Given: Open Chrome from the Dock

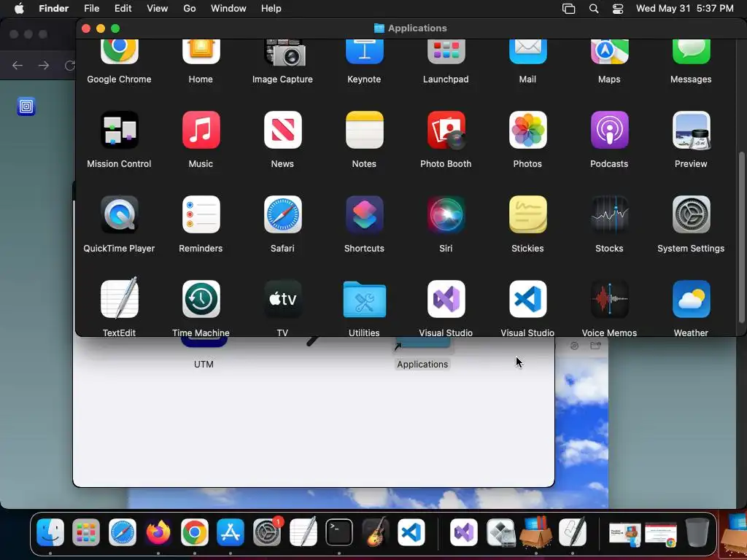Looking at the screenshot, I should [194, 532].
